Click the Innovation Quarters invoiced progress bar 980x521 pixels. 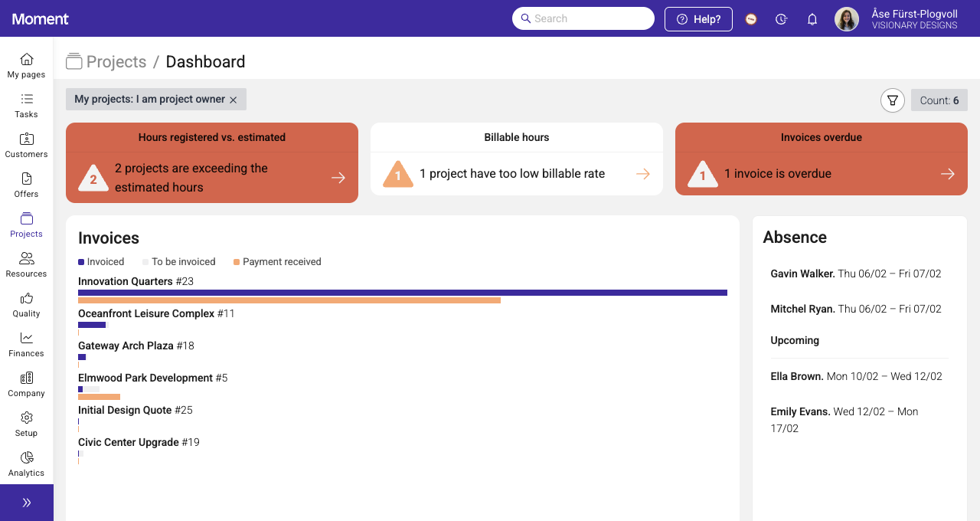click(x=402, y=293)
